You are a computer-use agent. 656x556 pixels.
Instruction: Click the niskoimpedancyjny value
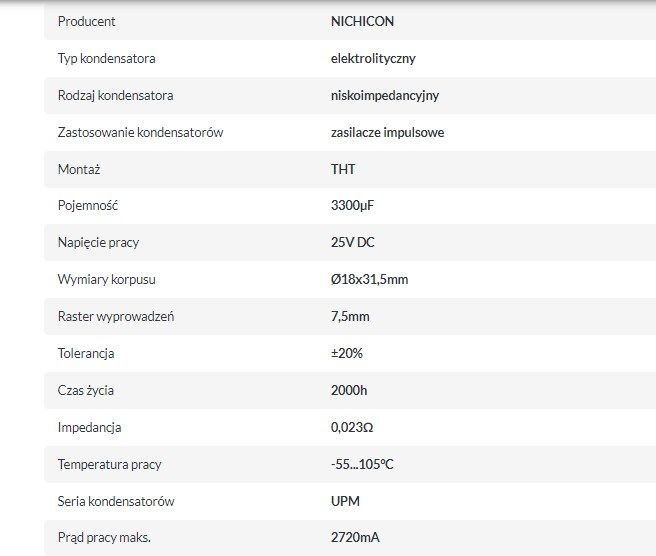pos(385,96)
